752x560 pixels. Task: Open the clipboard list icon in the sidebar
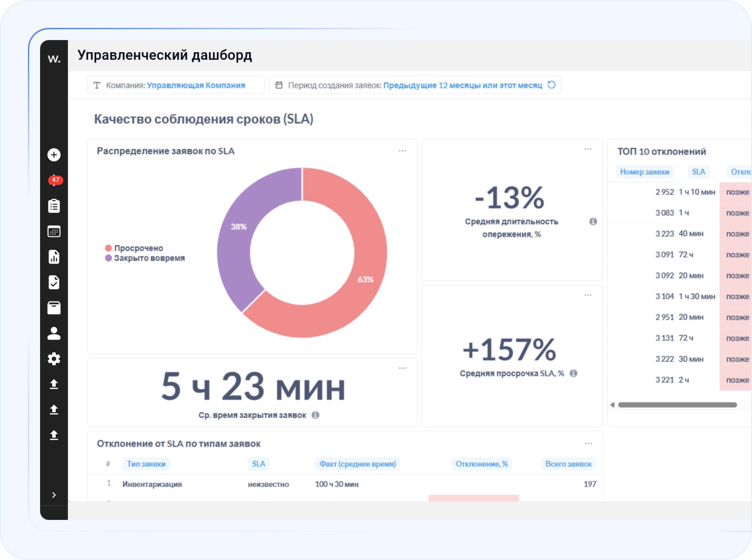click(54, 206)
